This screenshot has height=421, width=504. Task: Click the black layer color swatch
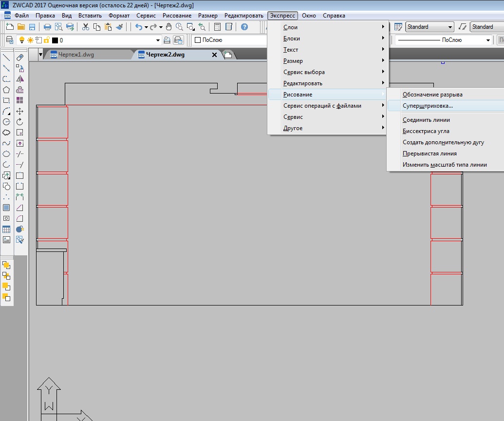55,40
